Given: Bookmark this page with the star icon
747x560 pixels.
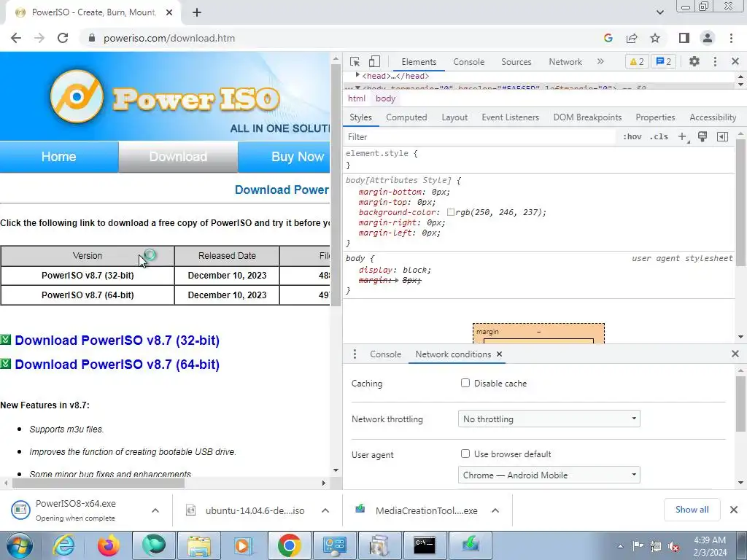Looking at the screenshot, I should click(655, 38).
